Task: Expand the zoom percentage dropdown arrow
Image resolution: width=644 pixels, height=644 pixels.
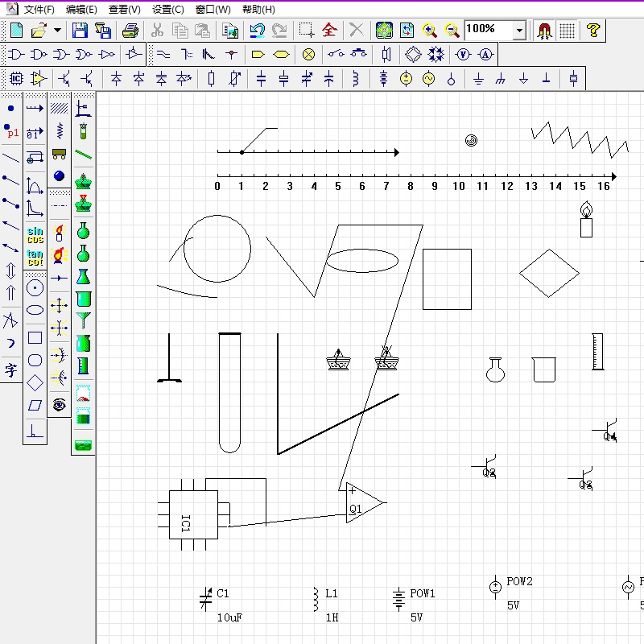Action: click(519, 30)
